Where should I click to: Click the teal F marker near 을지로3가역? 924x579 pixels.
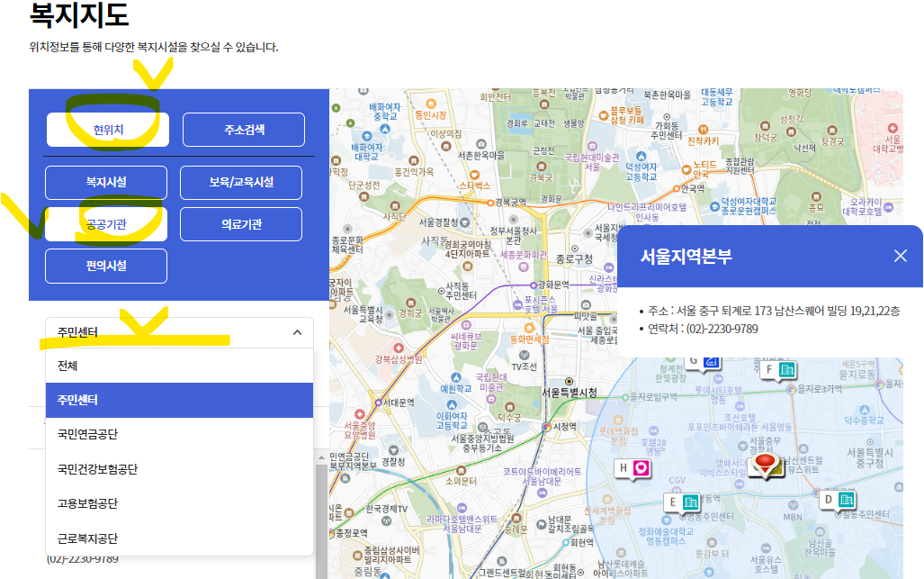pos(780,371)
